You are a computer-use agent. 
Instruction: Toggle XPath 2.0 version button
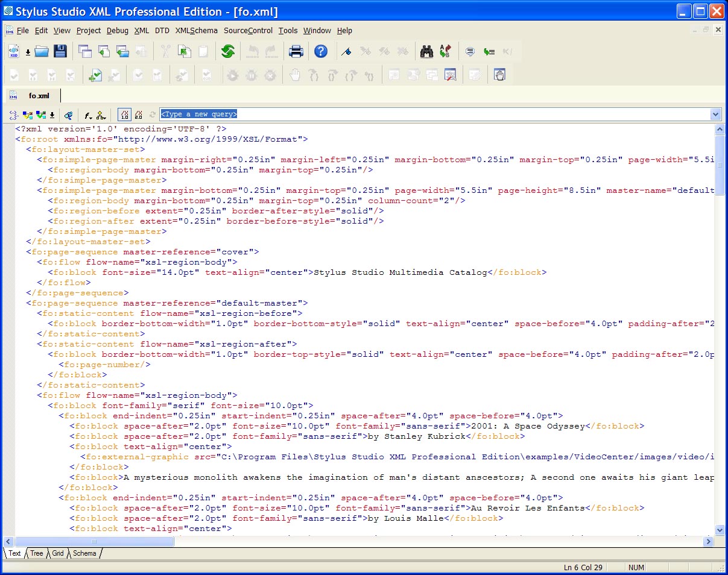click(139, 115)
